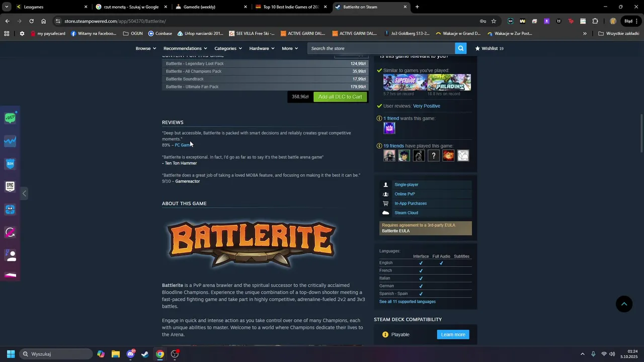The width and height of the screenshot is (644, 362).
Task: Click the SIH extension icon in the Chrome toolbar
Action: (510, 21)
